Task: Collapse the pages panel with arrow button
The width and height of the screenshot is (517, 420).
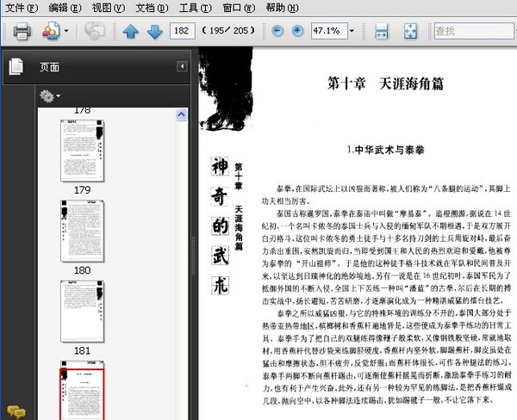Action: pos(182,66)
